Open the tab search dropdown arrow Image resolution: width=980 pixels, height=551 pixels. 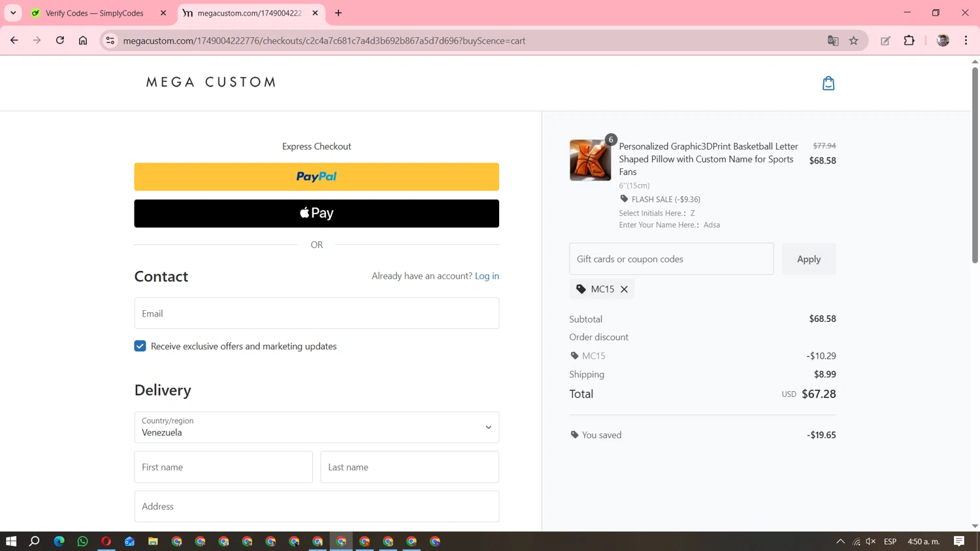click(x=13, y=13)
